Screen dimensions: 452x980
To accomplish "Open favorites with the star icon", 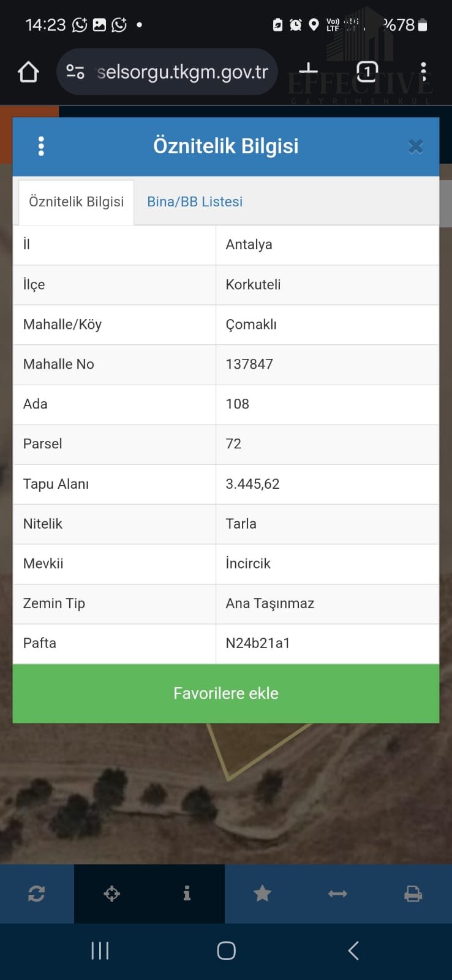I will pyautogui.click(x=262, y=894).
